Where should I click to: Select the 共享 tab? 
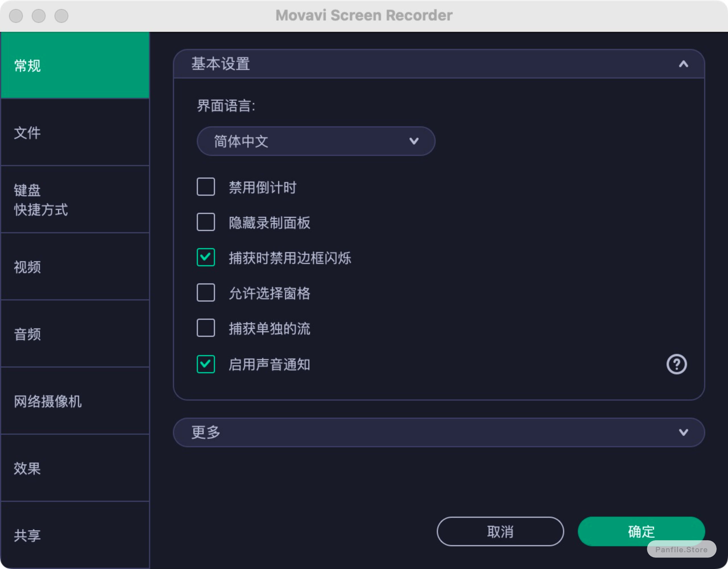click(x=75, y=535)
